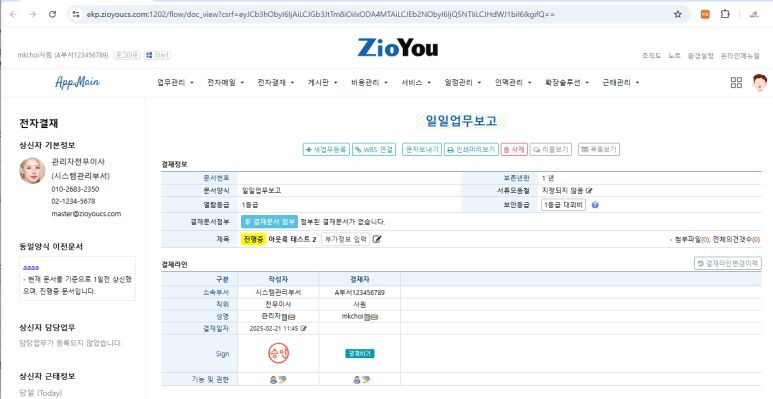Image resolution: width=773 pixels, height=399 pixels.
Task: Click the 1등급 대외비 security level button
Action: click(x=563, y=205)
